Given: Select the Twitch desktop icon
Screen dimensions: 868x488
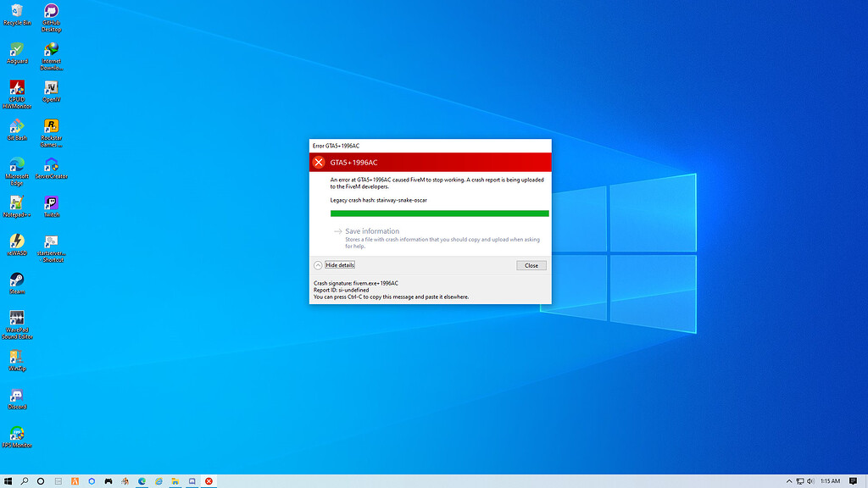Looking at the screenshot, I should (x=51, y=203).
